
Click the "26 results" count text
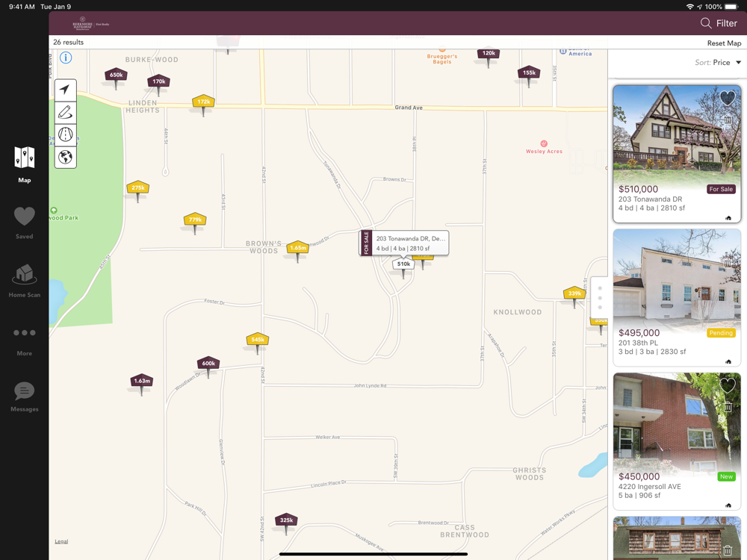click(x=69, y=42)
